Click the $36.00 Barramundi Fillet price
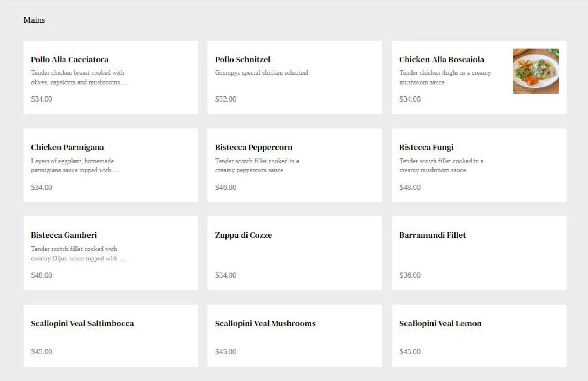This screenshot has width=588, height=381. click(x=410, y=275)
